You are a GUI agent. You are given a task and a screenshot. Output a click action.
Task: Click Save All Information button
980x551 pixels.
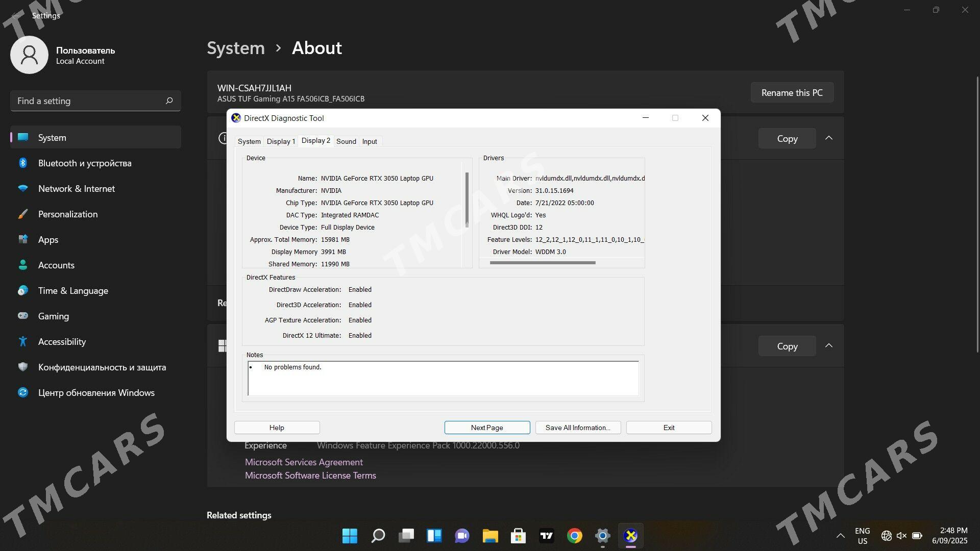point(578,428)
